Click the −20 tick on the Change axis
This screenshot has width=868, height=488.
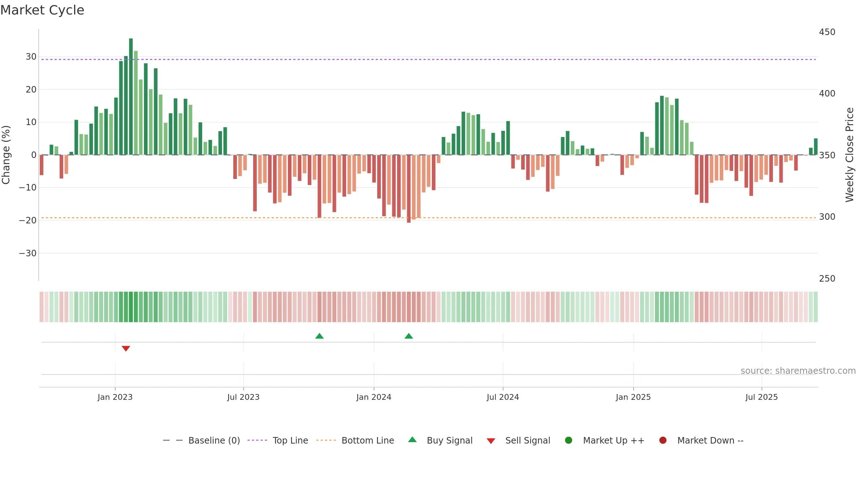pos(28,221)
